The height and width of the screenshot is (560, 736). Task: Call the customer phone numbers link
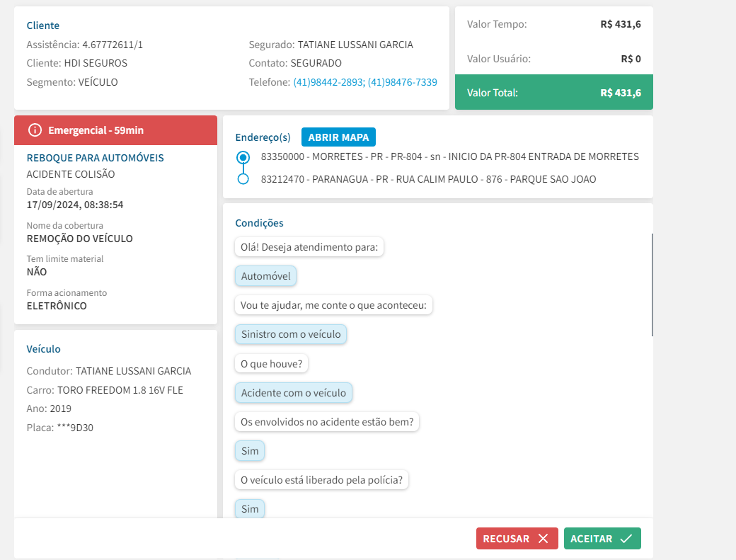(x=364, y=82)
